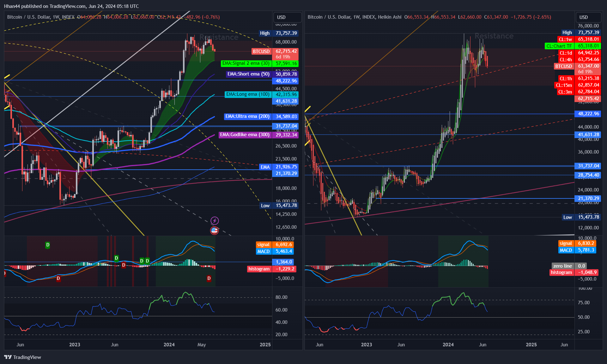Image resolution: width=607 pixels, height=364 pixels.
Task: Click left chart MACD 5,463.4 label
Action: pos(275,252)
